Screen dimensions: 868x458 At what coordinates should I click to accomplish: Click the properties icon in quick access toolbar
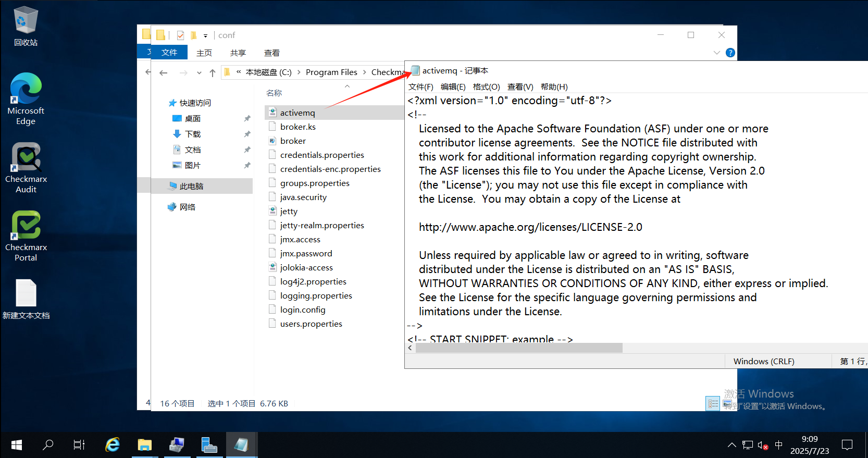click(180, 35)
